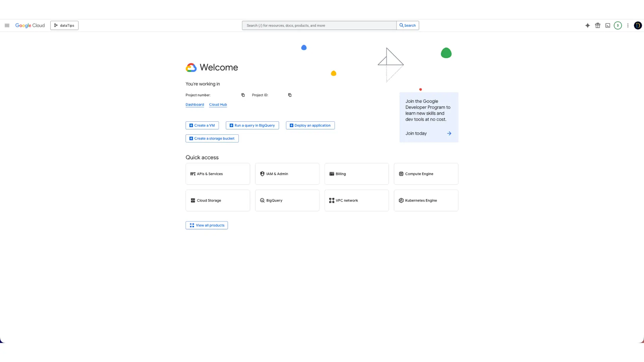644x362 pixels.
Task: Open the main navigation hamburger menu
Action: pyautogui.click(x=7, y=25)
